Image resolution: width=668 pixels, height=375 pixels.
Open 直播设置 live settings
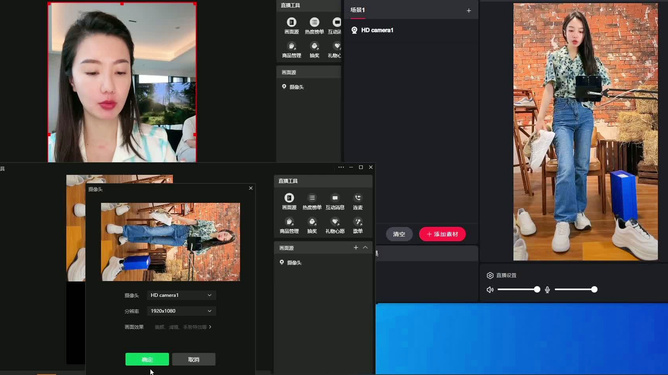pyautogui.click(x=501, y=275)
